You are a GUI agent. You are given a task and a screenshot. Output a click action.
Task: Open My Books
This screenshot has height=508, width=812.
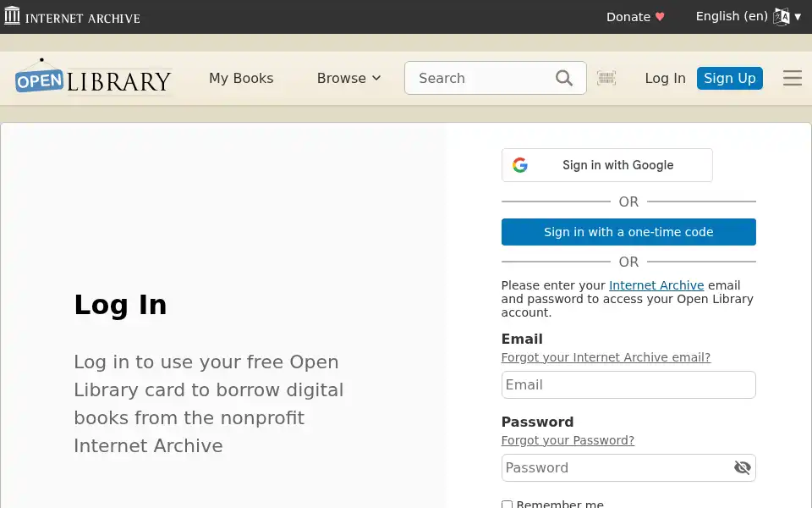241,78
